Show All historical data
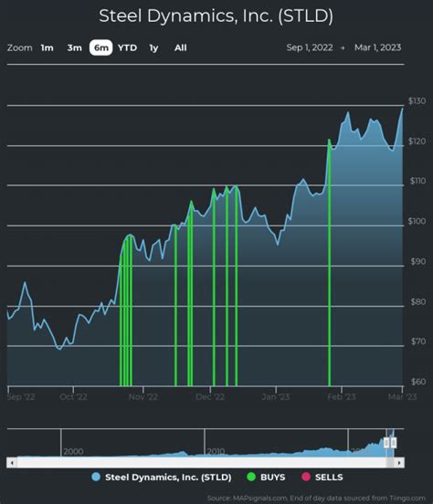This screenshot has height=504, width=433. point(181,47)
